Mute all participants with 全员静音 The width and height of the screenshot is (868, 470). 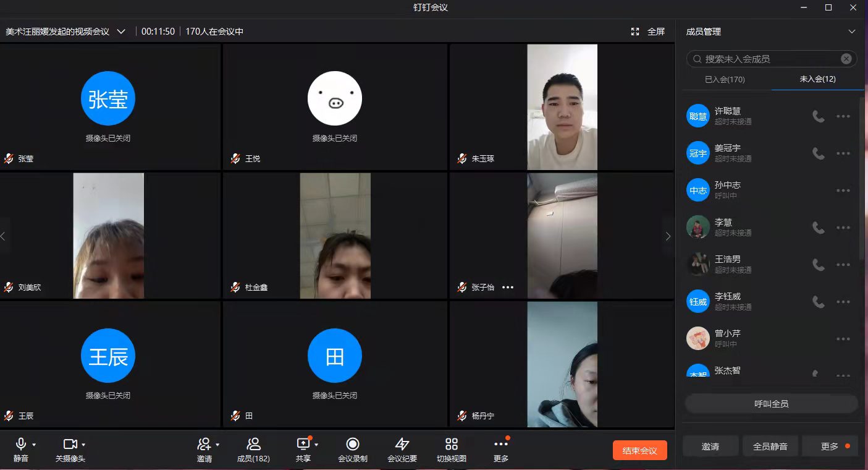pos(770,446)
